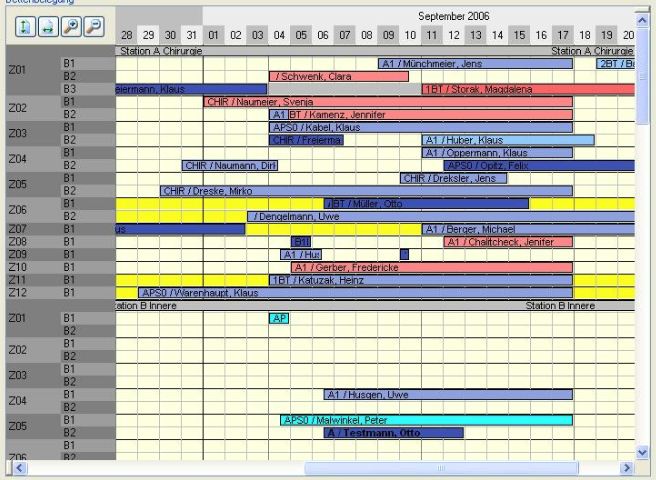Screen dimensions: 656x480
Task: Select the 'CHIR / Naumeier, Svenja' booking bar
Action: (388, 102)
